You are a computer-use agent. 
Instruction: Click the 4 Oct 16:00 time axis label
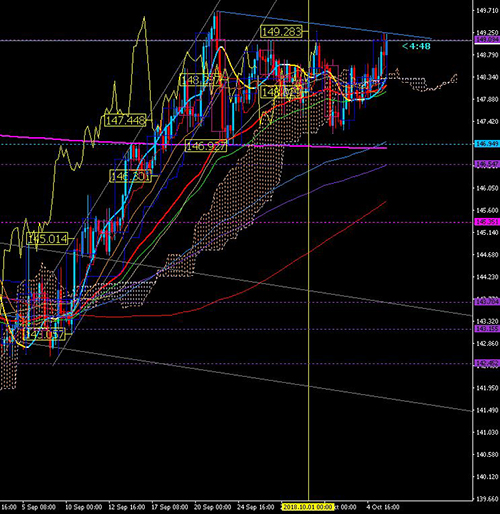[x=383, y=507]
